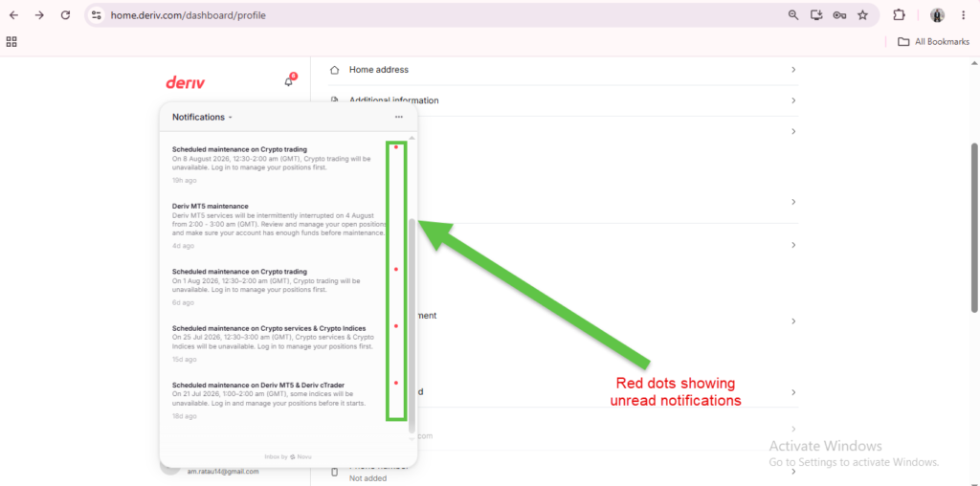980x486 pixels.
Task: Click the Deriv logo
Action: (185, 82)
